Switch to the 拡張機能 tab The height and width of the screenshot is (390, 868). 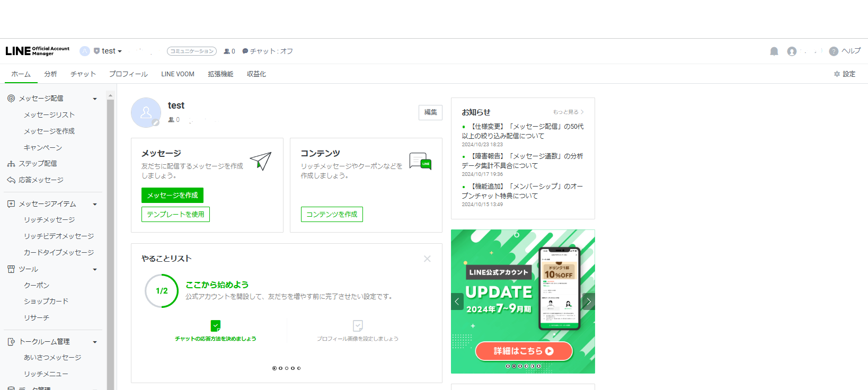click(x=220, y=74)
